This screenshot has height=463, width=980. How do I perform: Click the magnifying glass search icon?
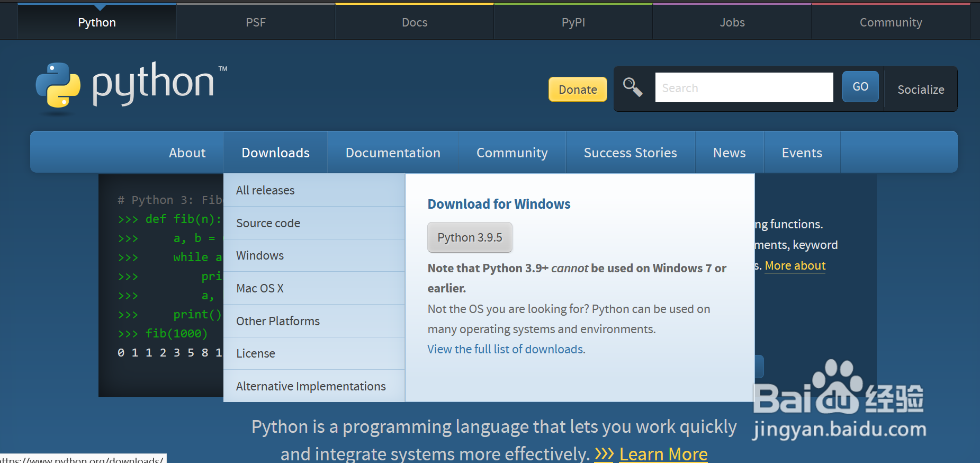[x=633, y=87]
